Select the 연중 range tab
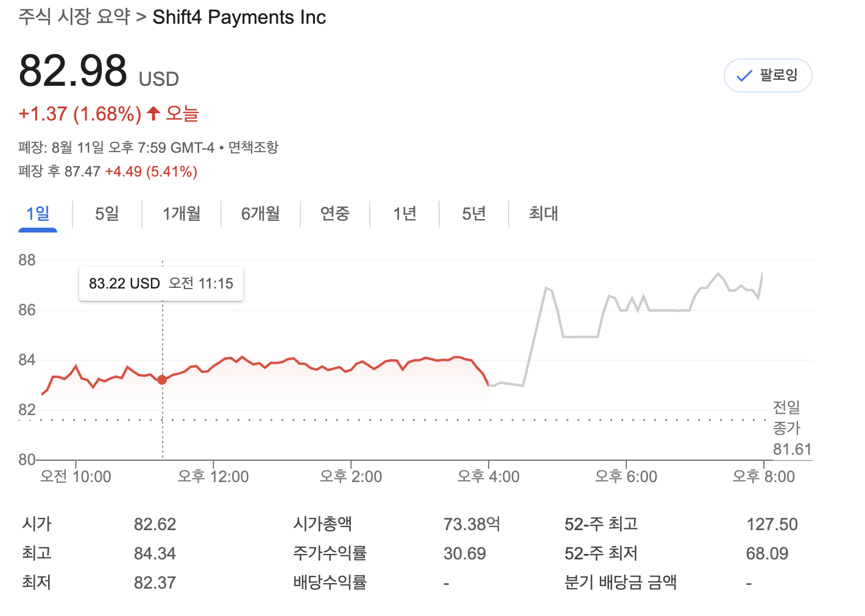This screenshot has width=865, height=616. [x=335, y=214]
